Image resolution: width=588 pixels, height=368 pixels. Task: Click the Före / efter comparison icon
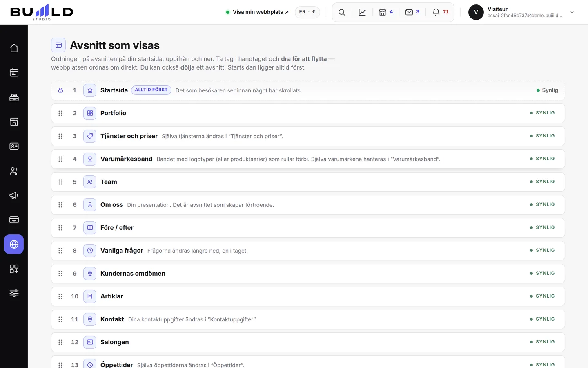point(90,228)
